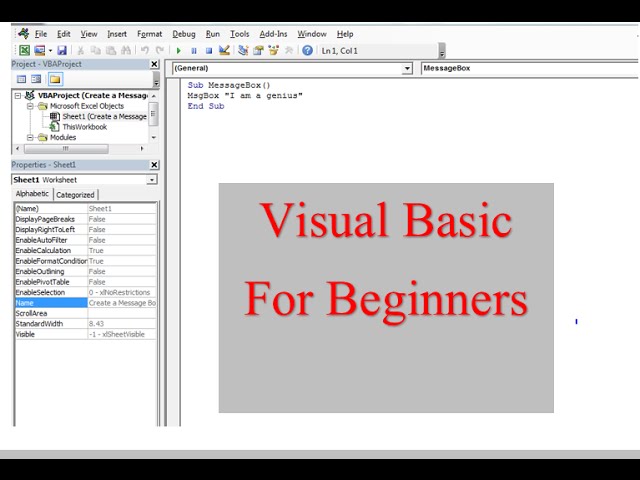Open the Object Browser toolbar icon
This screenshot has height=480, width=640.
pos(273,50)
